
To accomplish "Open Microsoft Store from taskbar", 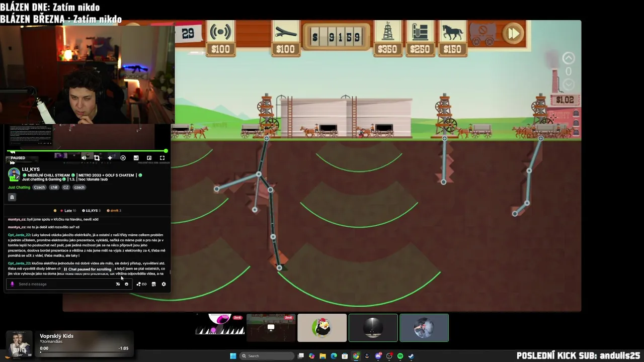I will [345, 356].
